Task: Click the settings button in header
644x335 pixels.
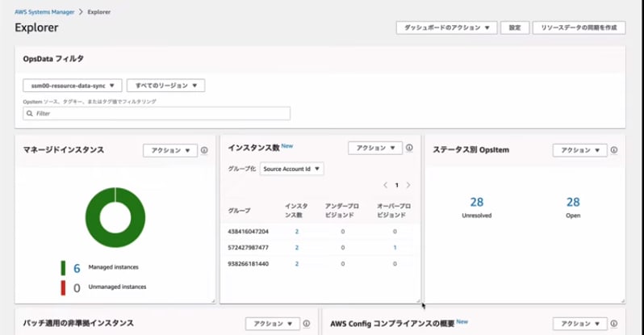Action: pos(515,27)
